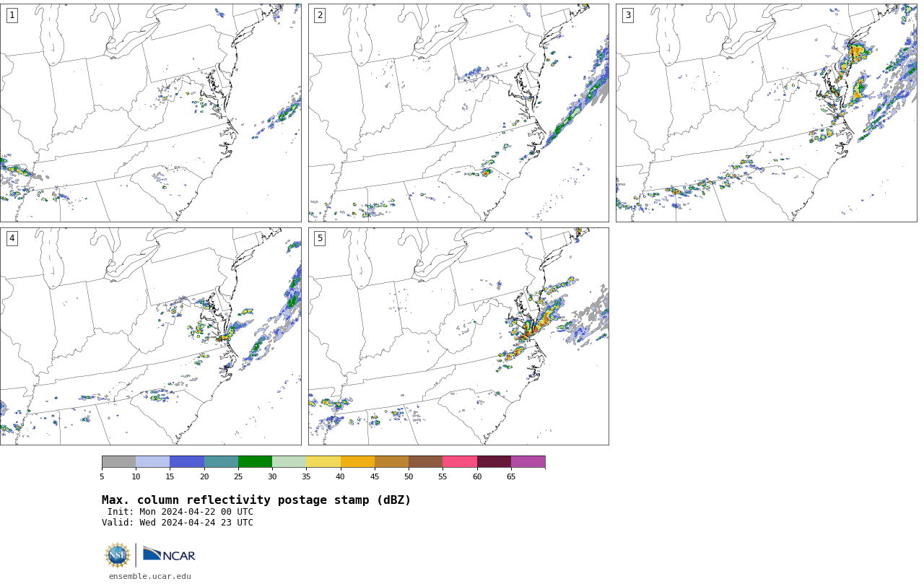
Task: Select the blue 15-20 dBZ swatch
Action: pyautogui.click(x=187, y=462)
